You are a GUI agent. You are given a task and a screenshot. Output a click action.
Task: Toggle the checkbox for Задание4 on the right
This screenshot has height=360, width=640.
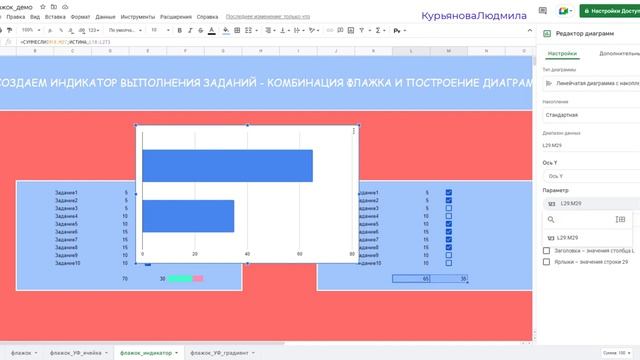pos(449,216)
